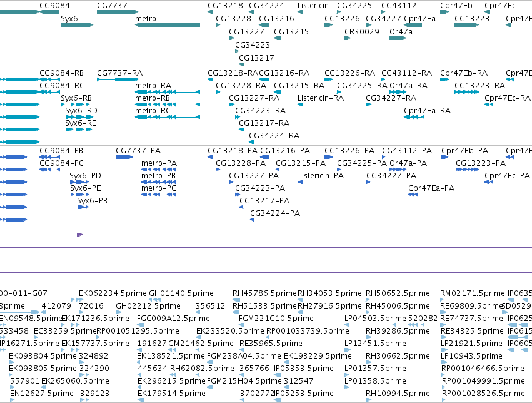Select the metro-RB transcript label
This screenshot has width=532, height=403.
(x=153, y=98)
